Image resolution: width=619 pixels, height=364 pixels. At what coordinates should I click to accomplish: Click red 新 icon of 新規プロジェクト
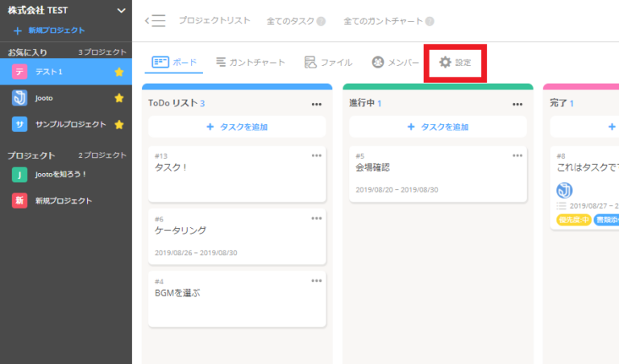(19, 201)
